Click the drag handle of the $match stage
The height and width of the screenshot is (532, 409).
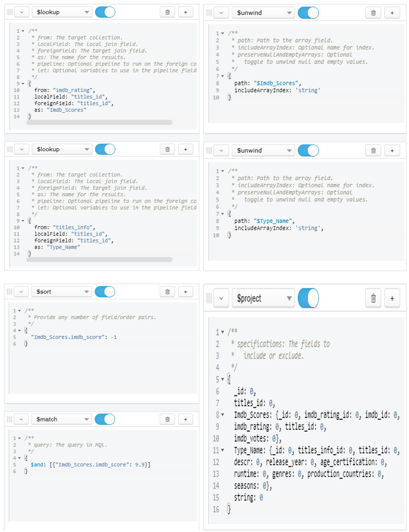[x=10, y=419]
